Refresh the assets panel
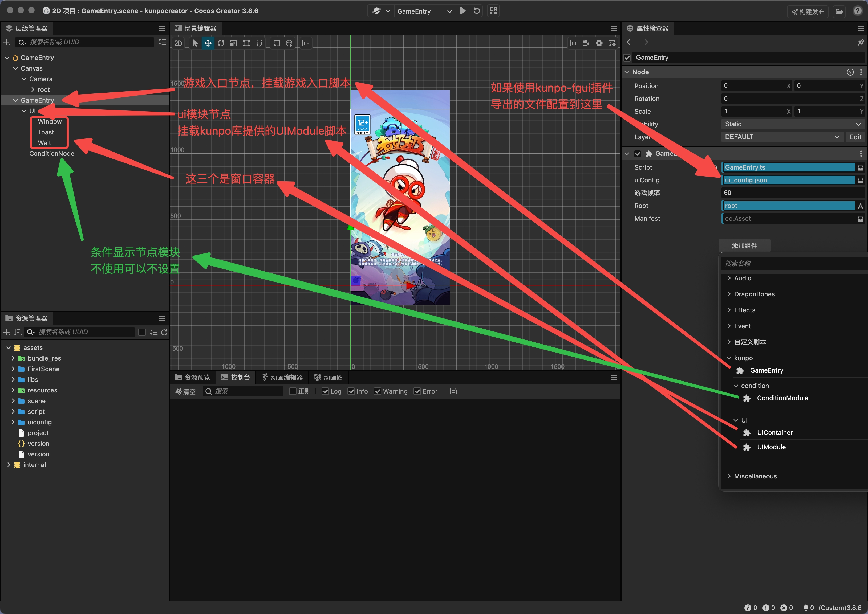868x614 pixels. pyautogui.click(x=164, y=332)
